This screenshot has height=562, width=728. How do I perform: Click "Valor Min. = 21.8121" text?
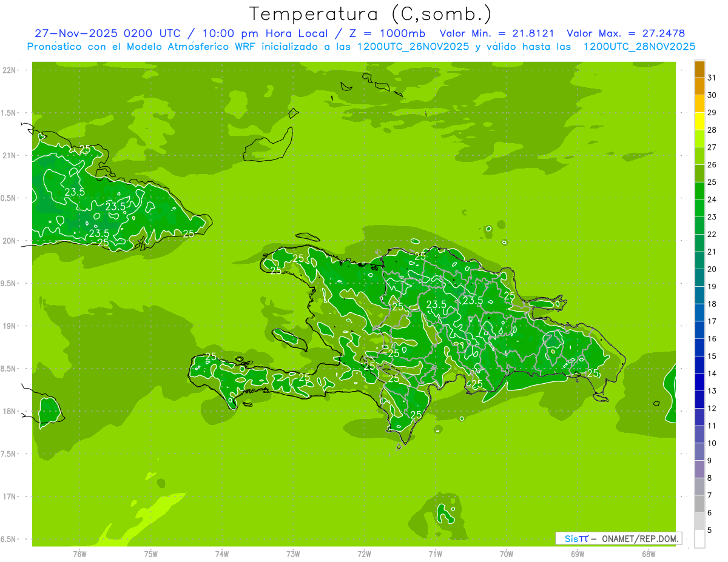click(496, 33)
